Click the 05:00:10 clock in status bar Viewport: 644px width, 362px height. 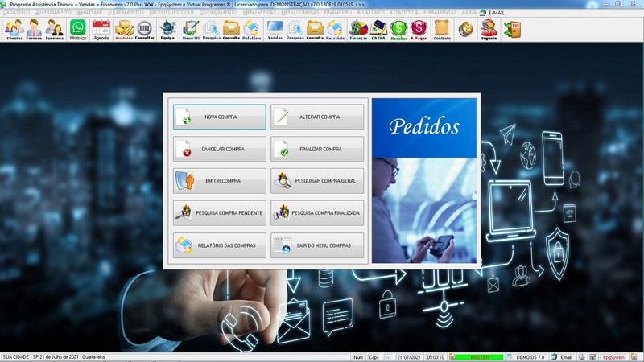tap(436, 357)
